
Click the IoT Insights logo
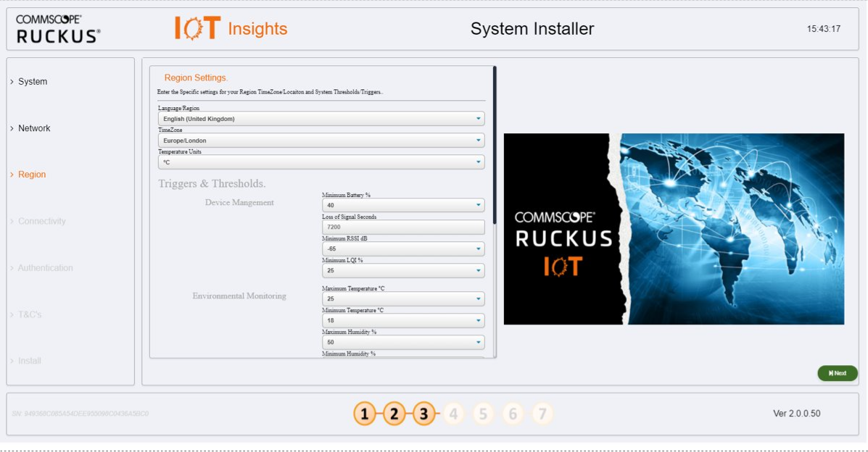tap(231, 28)
